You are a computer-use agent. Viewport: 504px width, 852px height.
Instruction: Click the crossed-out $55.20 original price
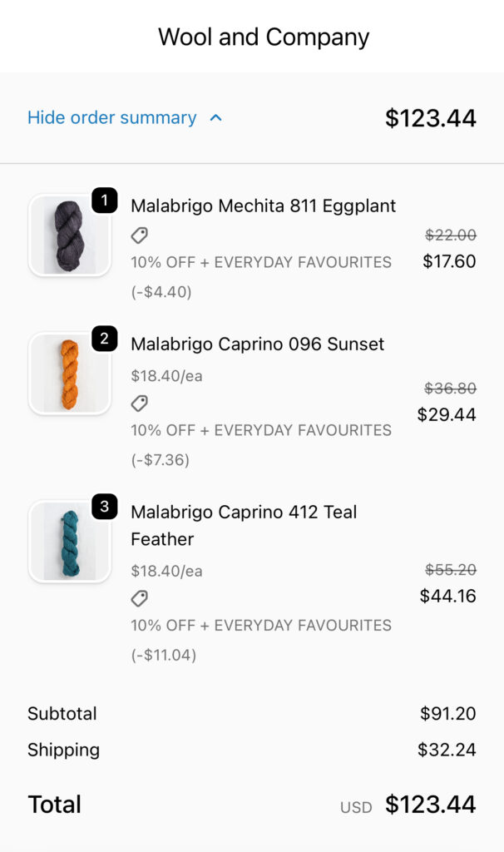pyautogui.click(x=450, y=570)
